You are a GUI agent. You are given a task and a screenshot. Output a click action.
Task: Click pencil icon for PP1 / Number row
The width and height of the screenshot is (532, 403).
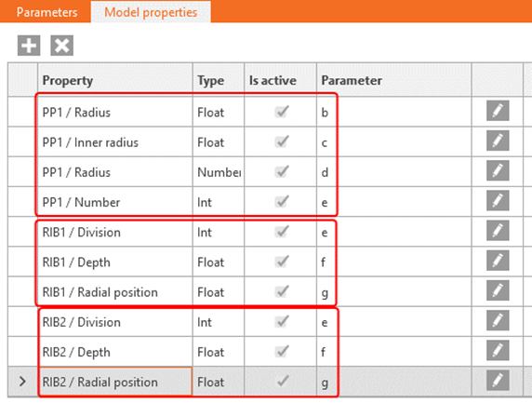tap(498, 200)
